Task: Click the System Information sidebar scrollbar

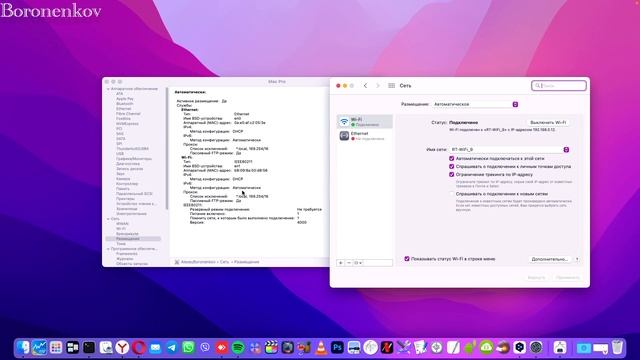Action: tap(167, 149)
